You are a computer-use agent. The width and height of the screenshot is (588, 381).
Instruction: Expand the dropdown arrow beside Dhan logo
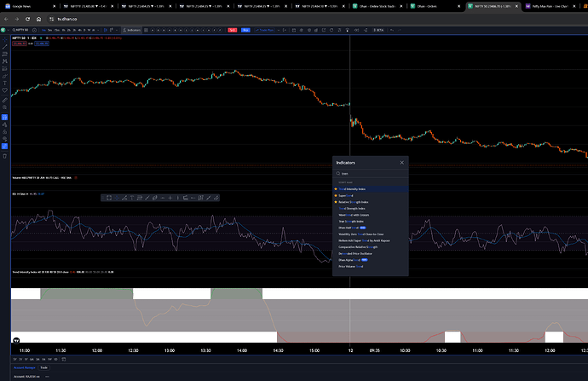click(9, 30)
